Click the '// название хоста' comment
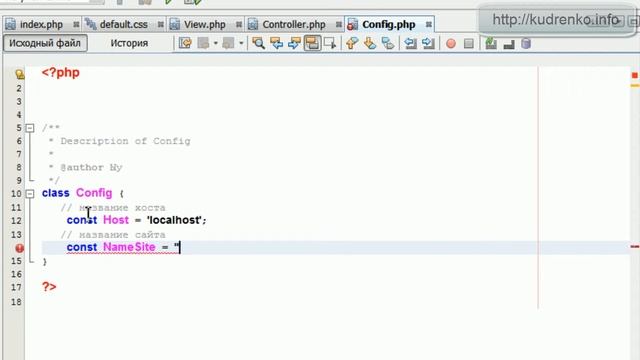This screenshot has height=360, width=640. pyautogui.click(x=113, y=208)
